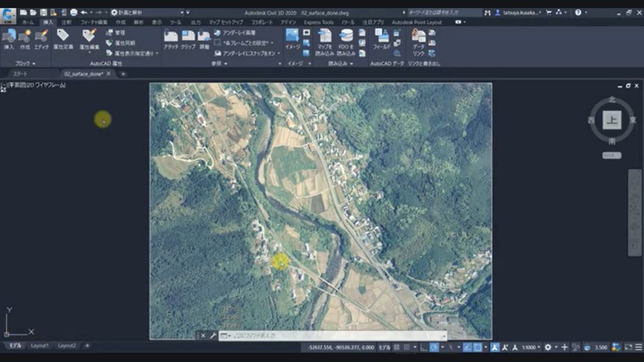Switch to the Layout1 tab
Image resolution: width=644 pixels, height=362 pixels.
40,346
